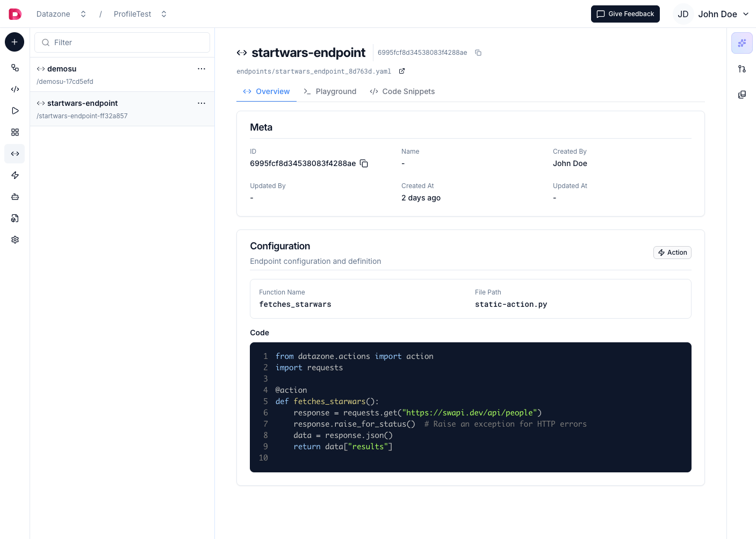Expand the ProfileTest project switcher
This screenshot has width=756, height=539.
164,14
